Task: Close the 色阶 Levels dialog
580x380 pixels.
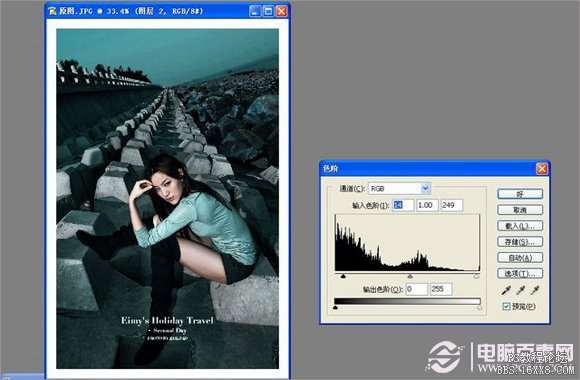Action: (542, 169)
